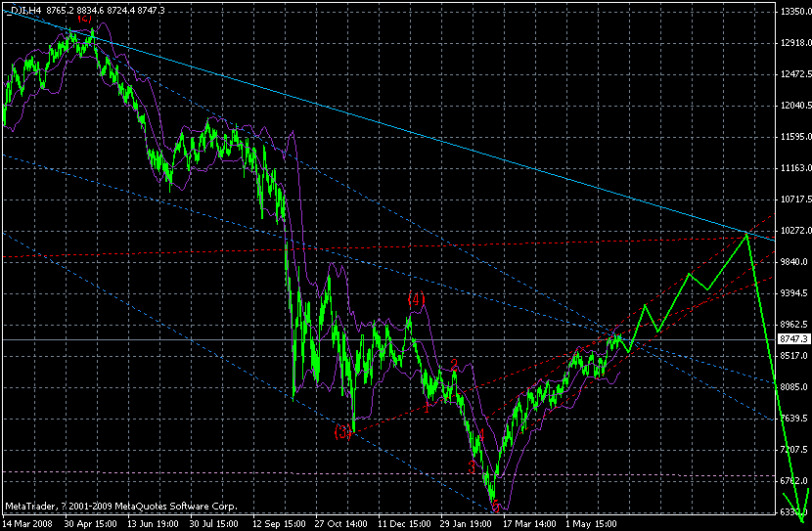Click the 12472.5 price scale label

[795, 74]
